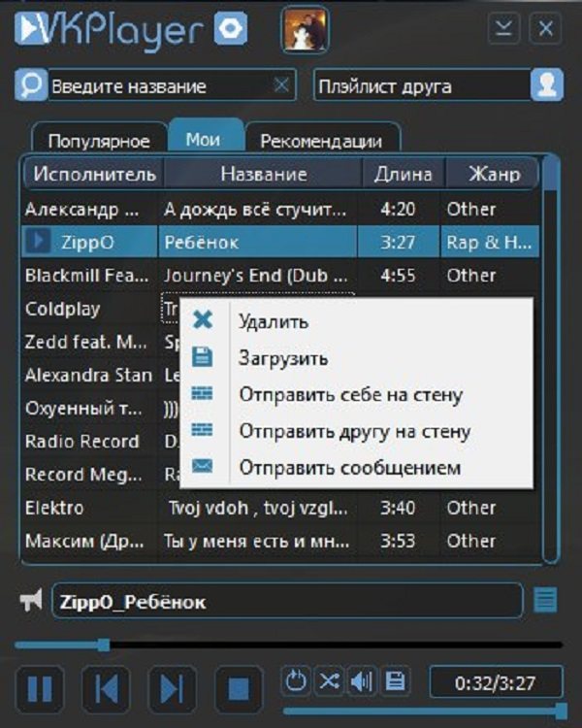Click the megaphone broadcast icon

coord(31,600)
